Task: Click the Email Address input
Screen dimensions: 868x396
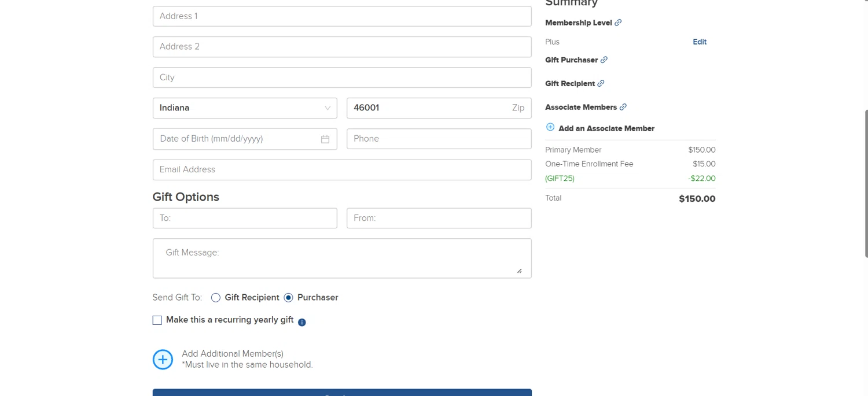Action: [x=341, y=170]
